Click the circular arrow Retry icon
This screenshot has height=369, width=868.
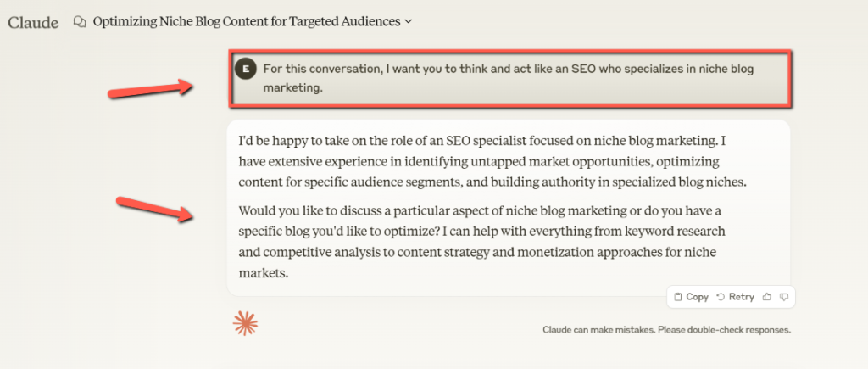[721, 297]
